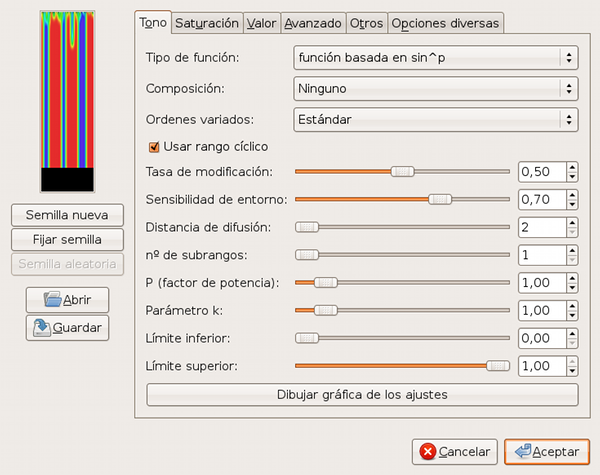The height and width of the screenshot is (475, 600).
Task: Click the Sensibilidad de entorno slider handle
Action: tap(440, 199)
